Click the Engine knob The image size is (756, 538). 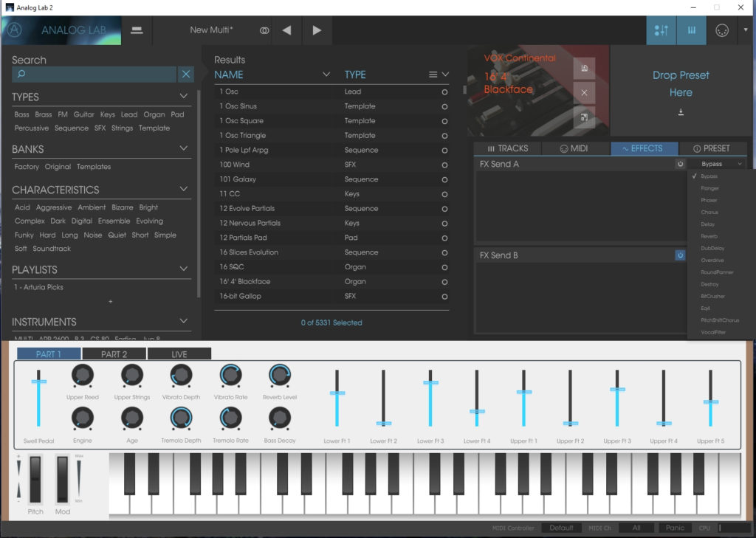click(x=83, y=418)
